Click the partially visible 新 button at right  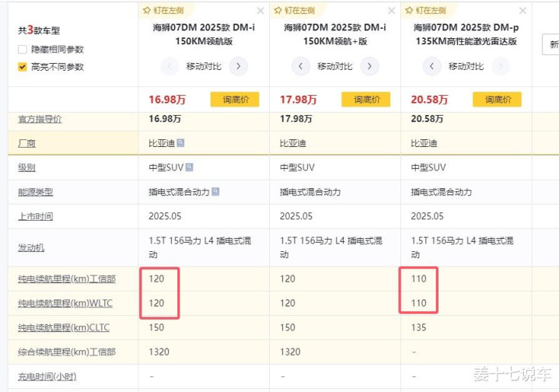pyautogui.click(x=550, y=44)
